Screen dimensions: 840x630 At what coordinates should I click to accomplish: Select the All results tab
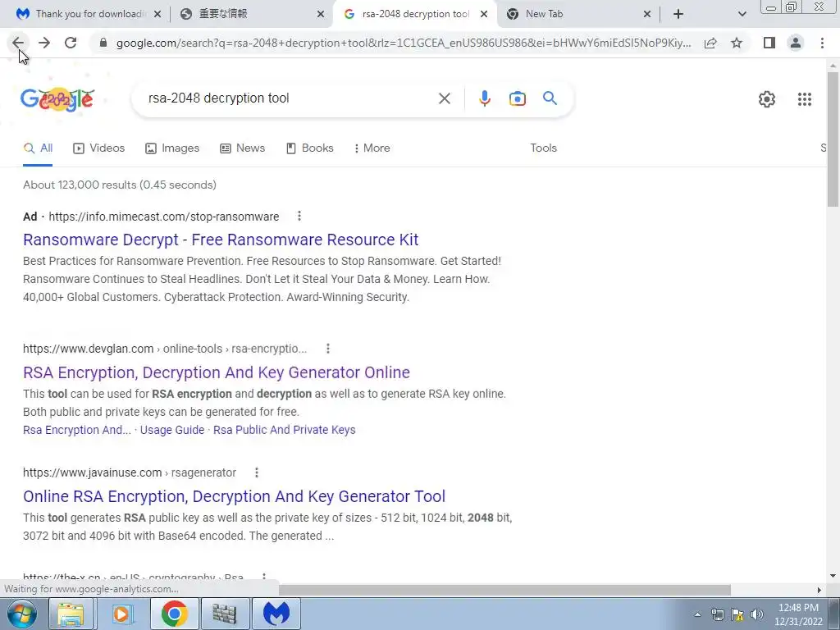coord(38,148)
